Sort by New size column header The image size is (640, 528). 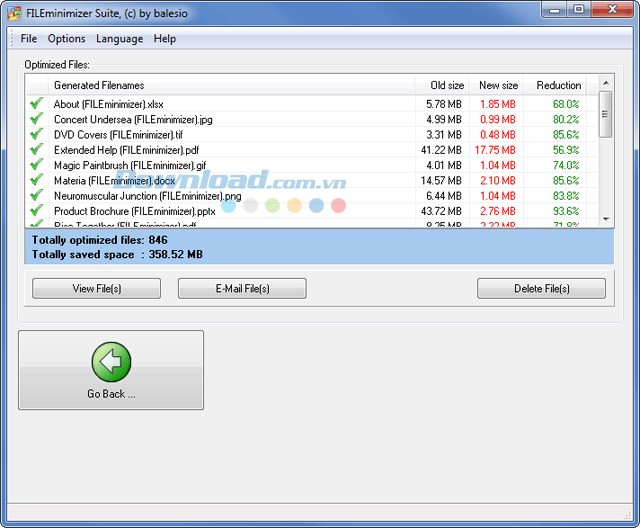(x=496, y=85)
